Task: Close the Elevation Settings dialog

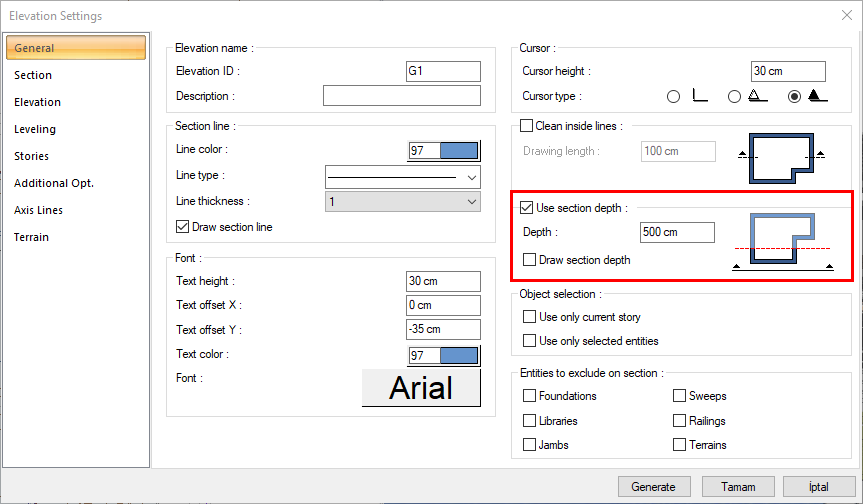Action: [846, 15]
